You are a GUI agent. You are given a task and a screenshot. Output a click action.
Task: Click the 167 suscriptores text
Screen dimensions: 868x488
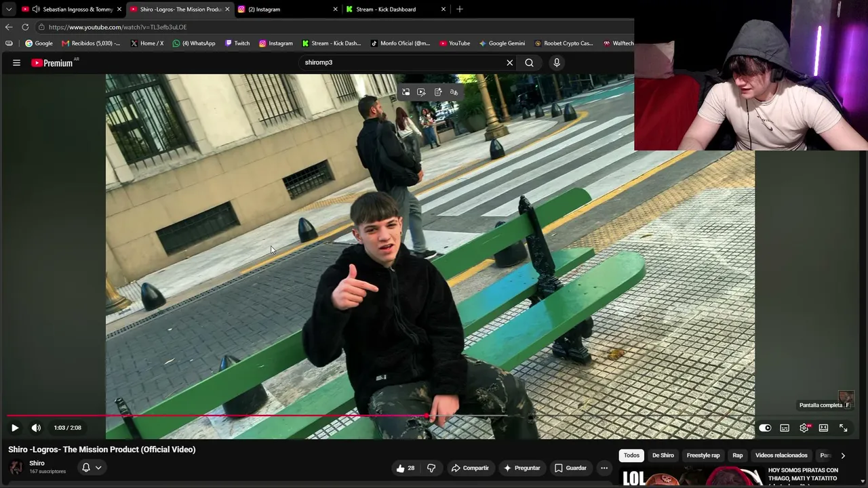coord(47,472)
